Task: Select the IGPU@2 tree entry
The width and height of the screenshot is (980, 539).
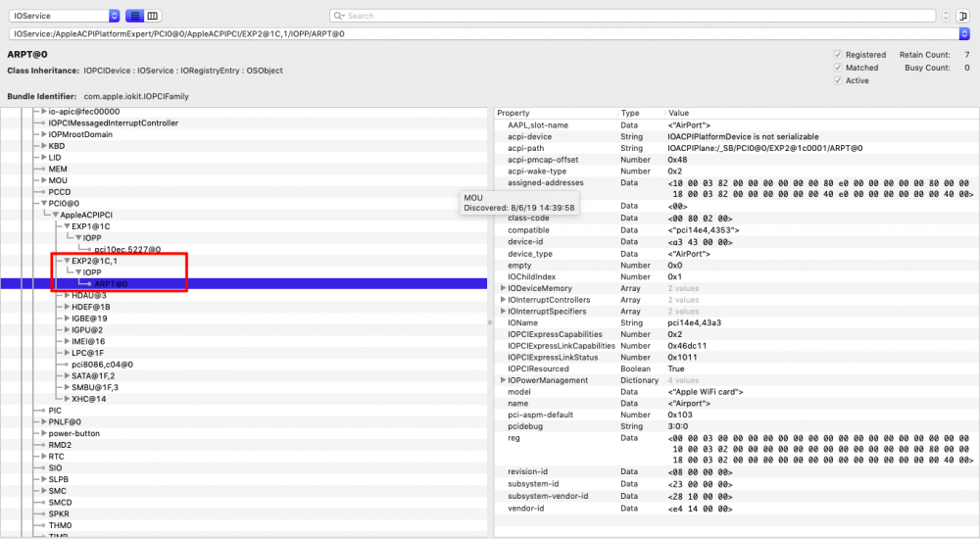Action: [88, 329]
